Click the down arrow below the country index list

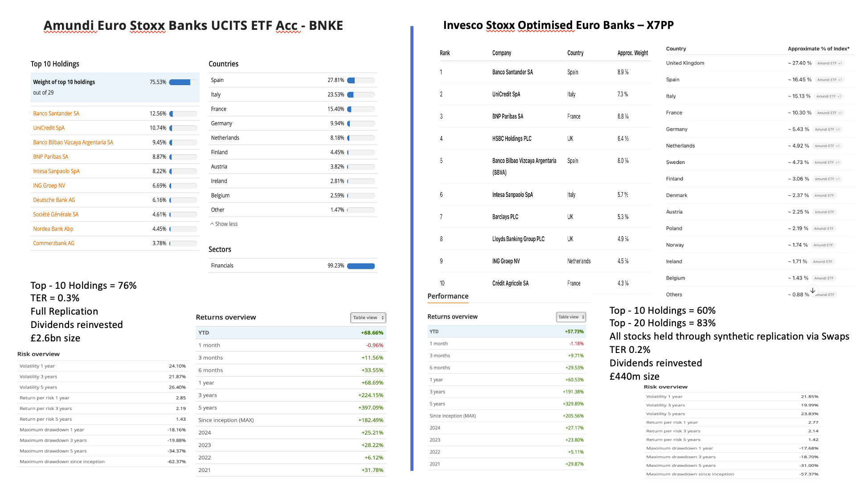(813, 290)
